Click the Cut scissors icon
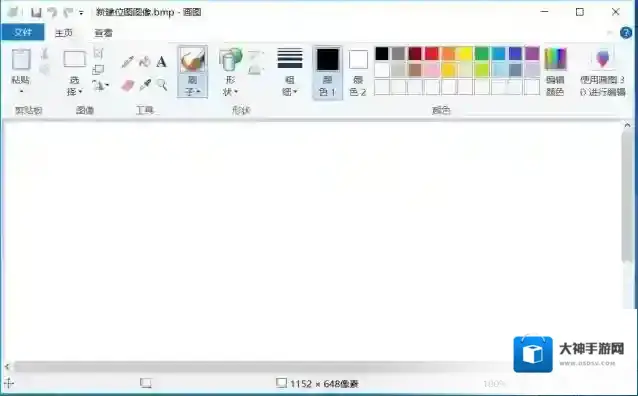This screenshot has height=396, width=638. tap(44, 53)
